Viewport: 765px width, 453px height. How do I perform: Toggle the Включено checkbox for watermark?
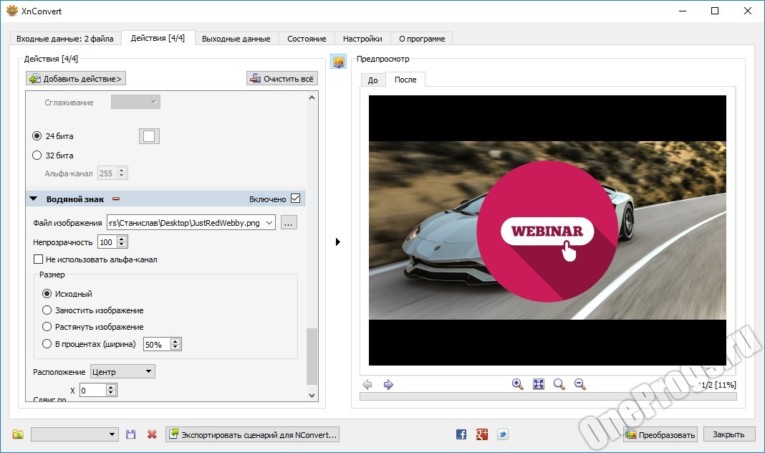pos(295,198)
